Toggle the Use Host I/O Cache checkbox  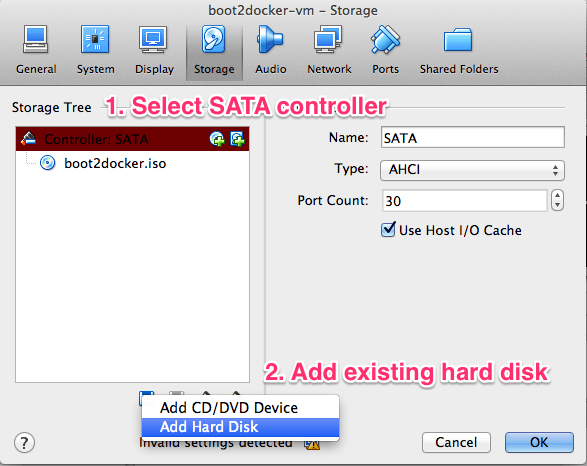point(388,229)
